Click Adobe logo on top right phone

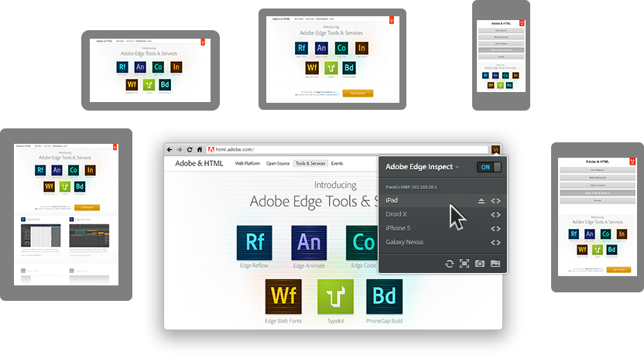[x=522, y=23]
